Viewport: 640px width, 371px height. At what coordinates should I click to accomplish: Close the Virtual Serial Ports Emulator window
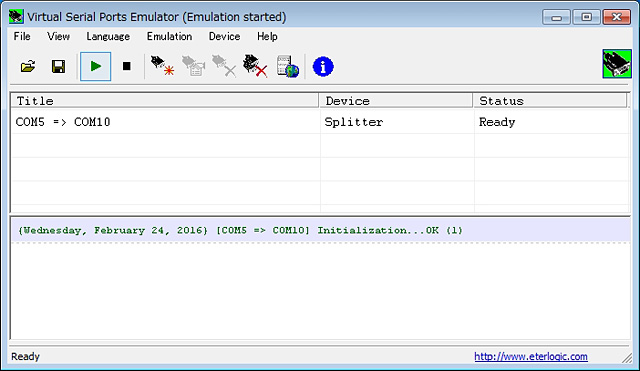(616, 17)
